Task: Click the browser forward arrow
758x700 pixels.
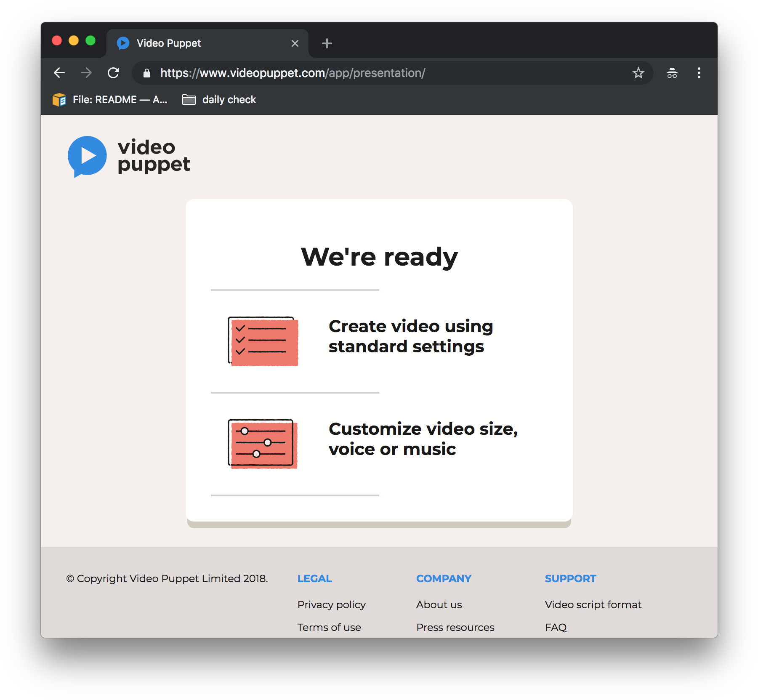Action: click(86, 73)
